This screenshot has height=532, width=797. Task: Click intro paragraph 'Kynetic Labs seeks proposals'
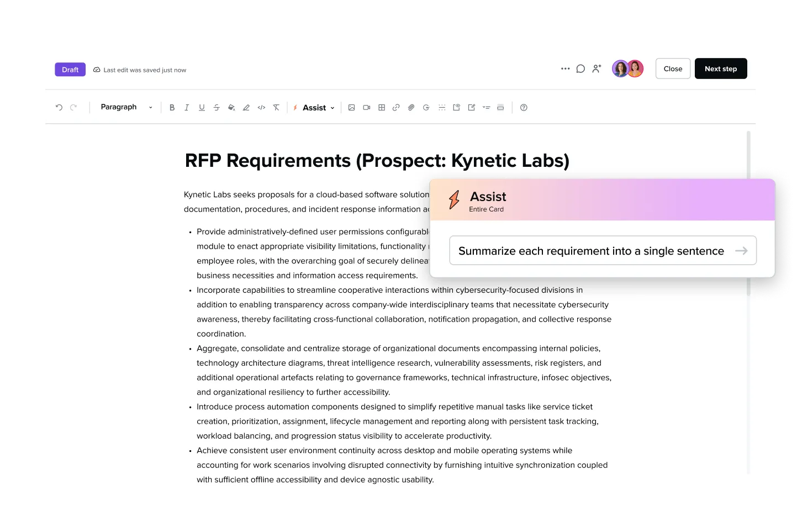coord(307,202)
